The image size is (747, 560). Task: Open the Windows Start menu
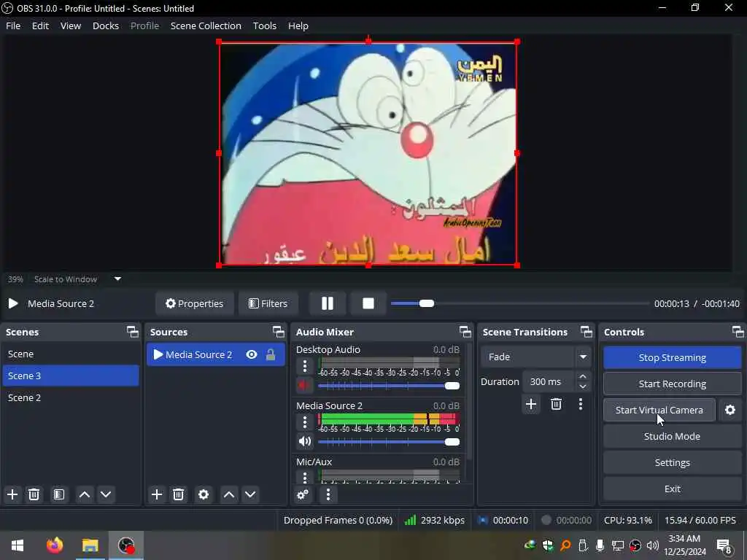coord(18,545)
